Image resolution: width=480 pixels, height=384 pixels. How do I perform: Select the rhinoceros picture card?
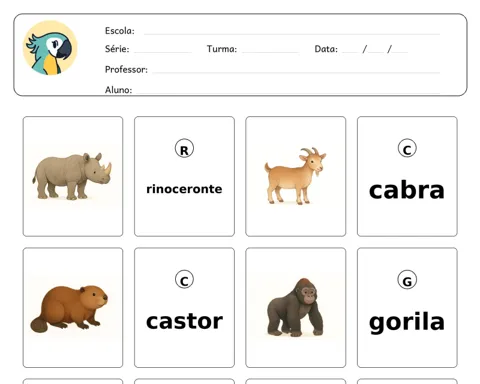click(x=73, y=176)
